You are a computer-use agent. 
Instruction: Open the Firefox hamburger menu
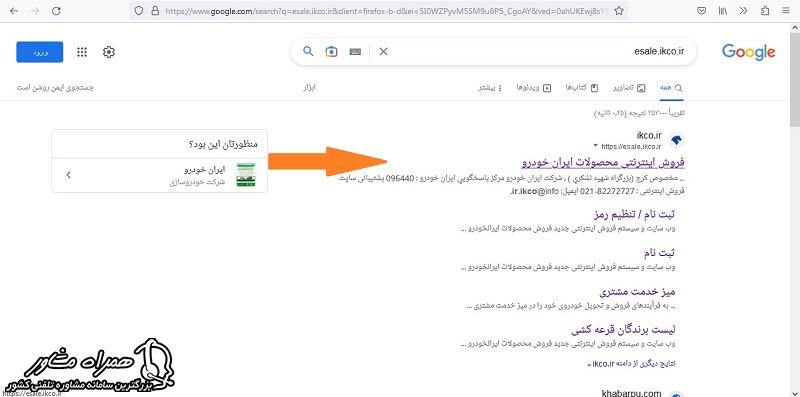click(x=785, y=11)
